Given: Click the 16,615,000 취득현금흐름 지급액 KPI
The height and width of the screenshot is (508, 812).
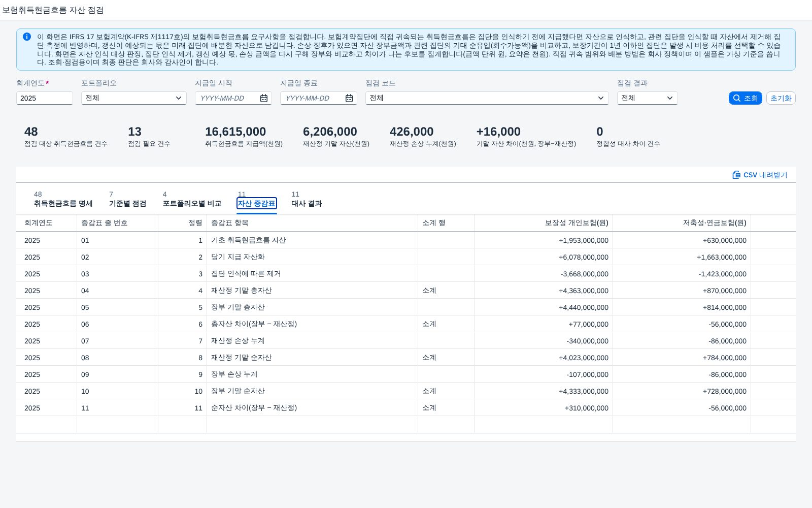Looking at the screenshot, I should pyautogui.click(x=244, y=137).
